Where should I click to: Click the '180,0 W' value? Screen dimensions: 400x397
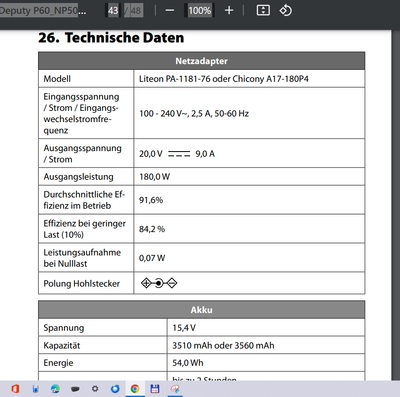click(154, 177)
